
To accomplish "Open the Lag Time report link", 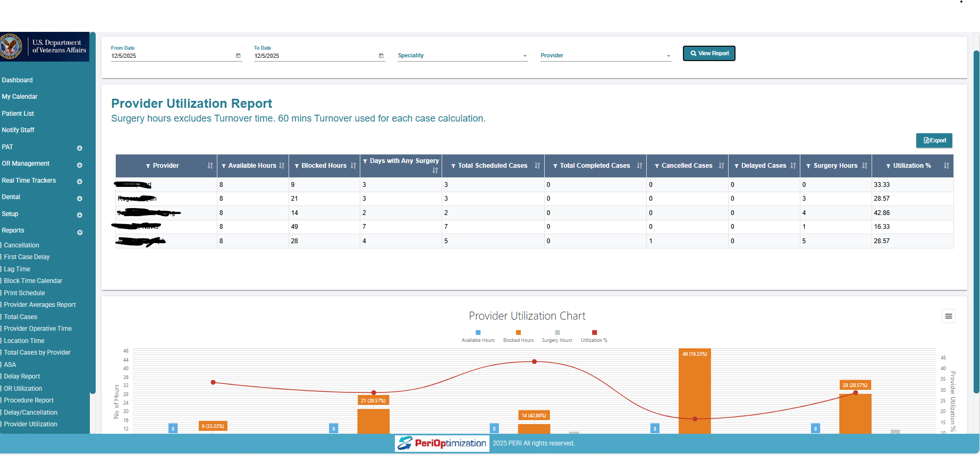I will click(17, 269).
